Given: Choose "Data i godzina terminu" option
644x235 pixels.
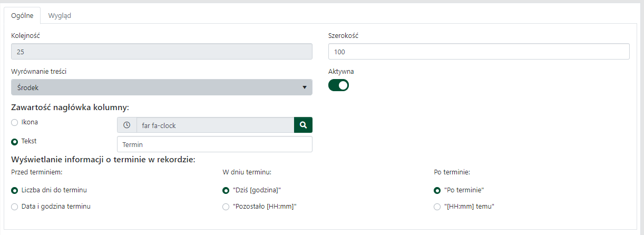Looking at the screenshot, I should coord(15,207).
